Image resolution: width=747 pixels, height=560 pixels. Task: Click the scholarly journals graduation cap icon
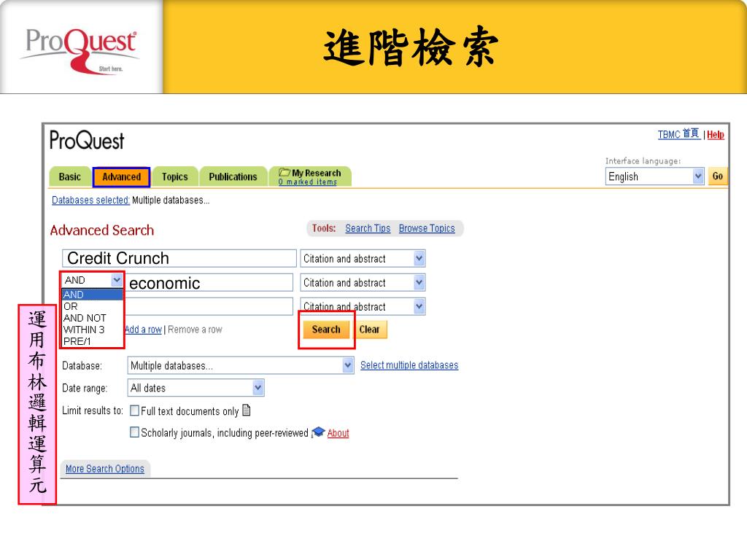318,432
